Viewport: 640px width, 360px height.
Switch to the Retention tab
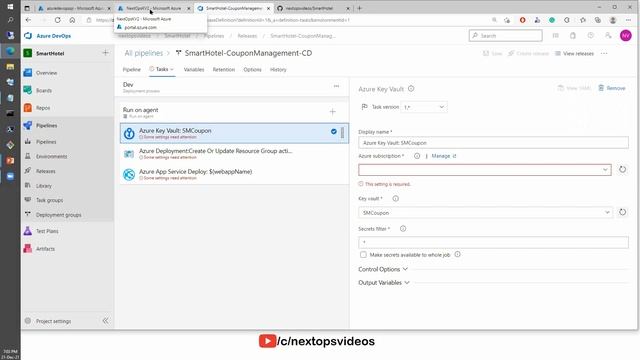[x=224, y=70]
